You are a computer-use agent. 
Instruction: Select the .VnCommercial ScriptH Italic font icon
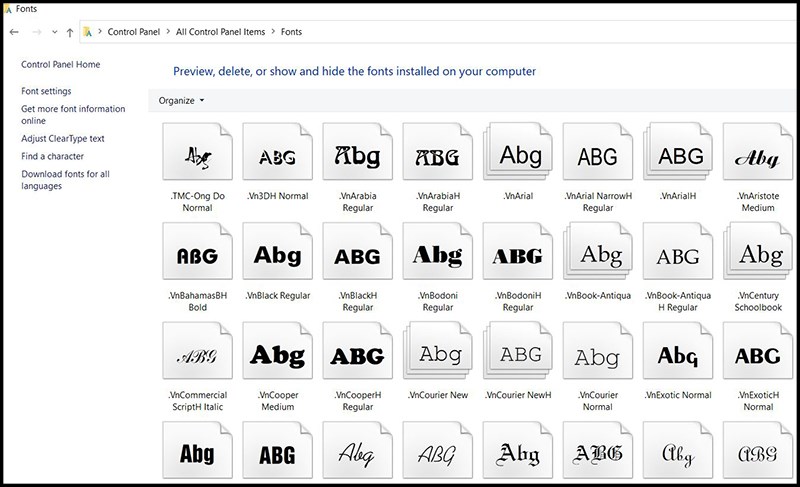pos(197,354)
